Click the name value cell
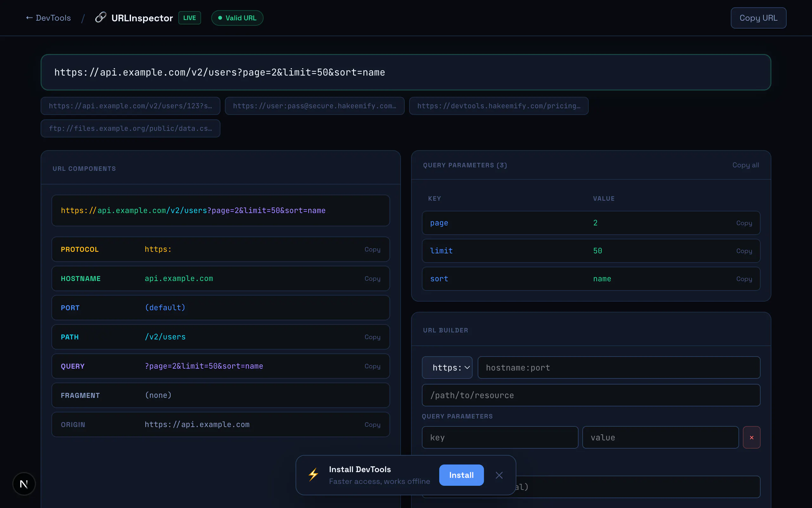 point(602,278)
